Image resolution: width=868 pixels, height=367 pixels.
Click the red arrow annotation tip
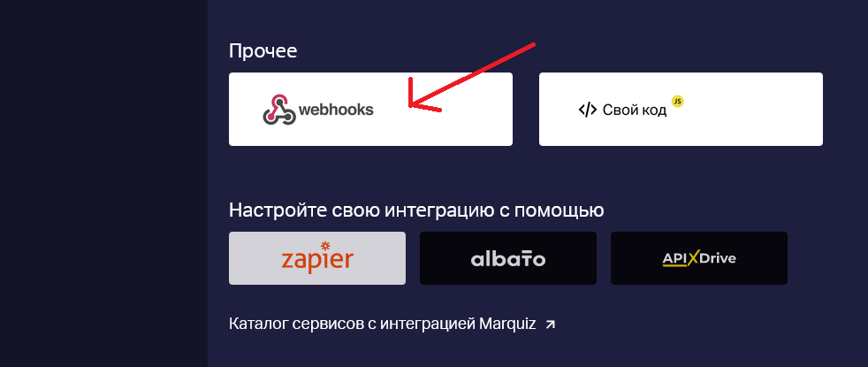tap(410, 106)
